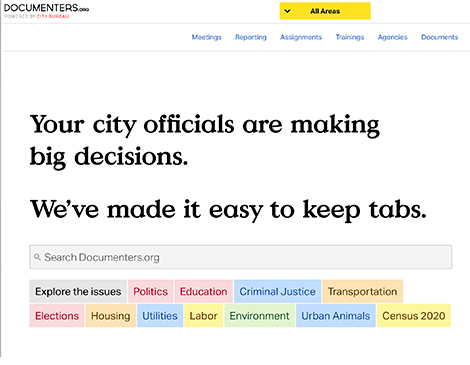
Task: Select the Politics issue tag
Action: [x=150, y=291]
